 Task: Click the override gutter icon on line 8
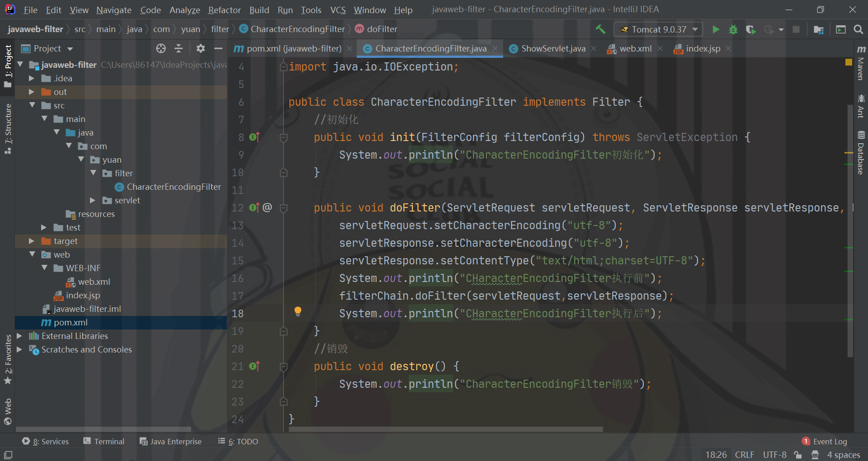pos(255,137)
